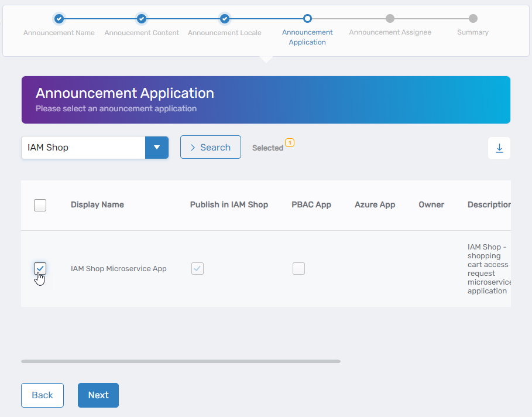
Task: Check the PBAC App checkbox
Action: click(298, 268)
